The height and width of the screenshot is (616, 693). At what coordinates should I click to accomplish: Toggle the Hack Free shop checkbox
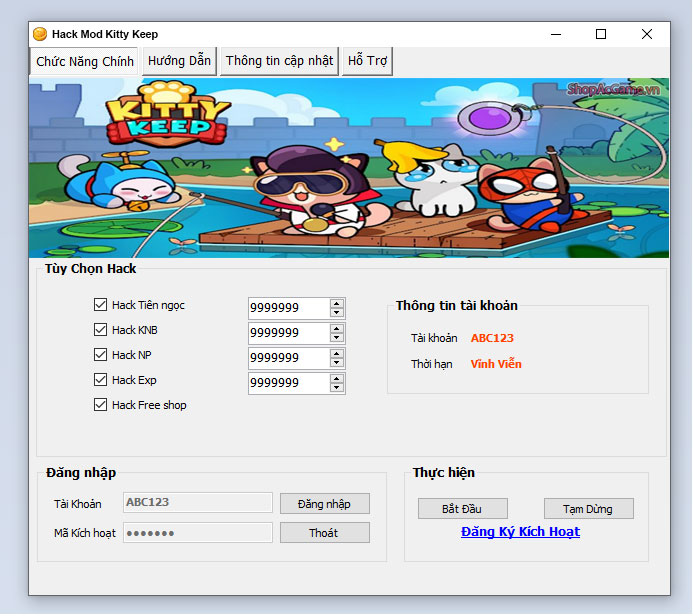pyautogui.click(x=100, y=405)
